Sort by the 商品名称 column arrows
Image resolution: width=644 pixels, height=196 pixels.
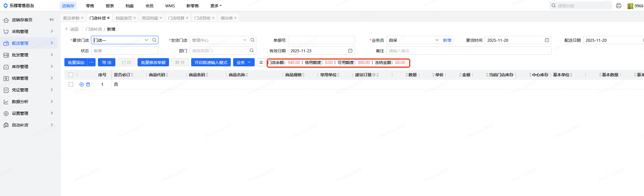(x=247, y=75)
